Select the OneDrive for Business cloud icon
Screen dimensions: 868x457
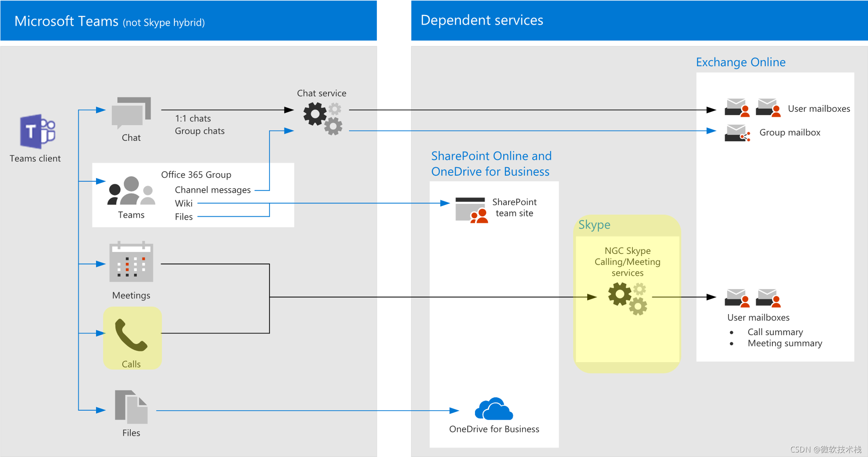point(494,408)
